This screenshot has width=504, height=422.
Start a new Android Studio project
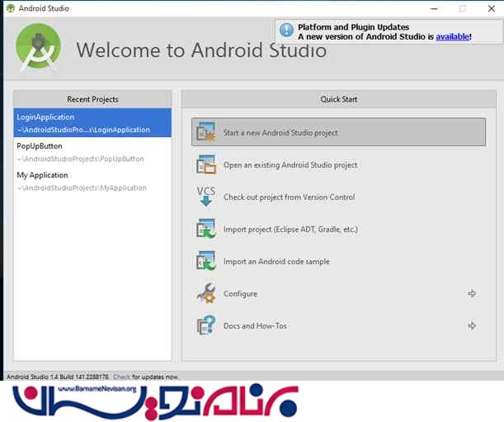tap(338, 132)
